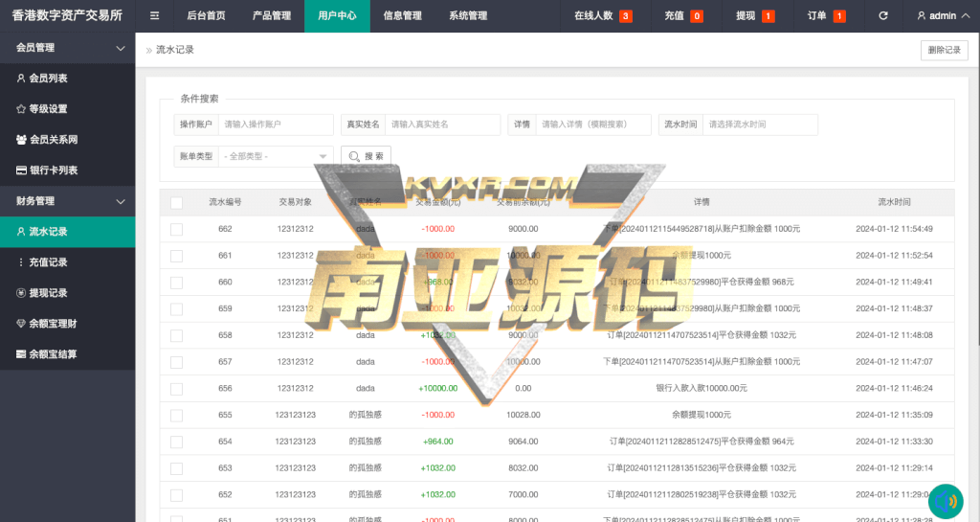The image size is (980, 522).
Task: Check the box for record 660
Action: click(176, 283)
